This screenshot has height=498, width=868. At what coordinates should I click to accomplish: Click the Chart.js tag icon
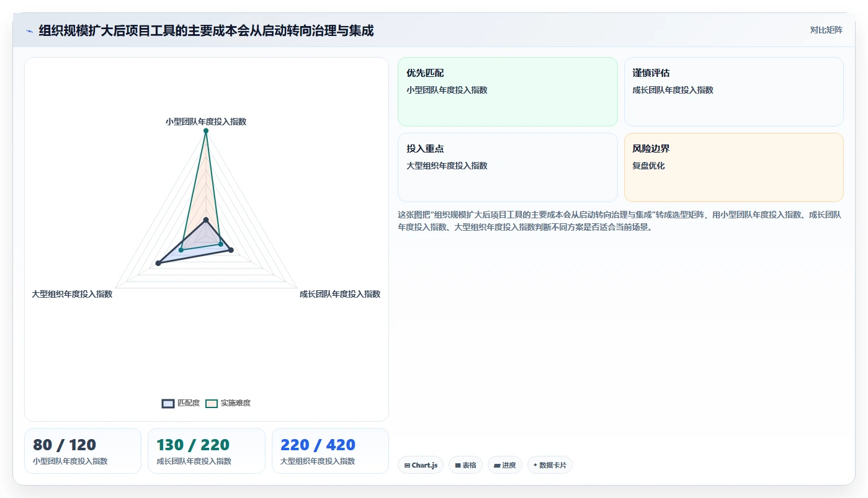(407, 465)
